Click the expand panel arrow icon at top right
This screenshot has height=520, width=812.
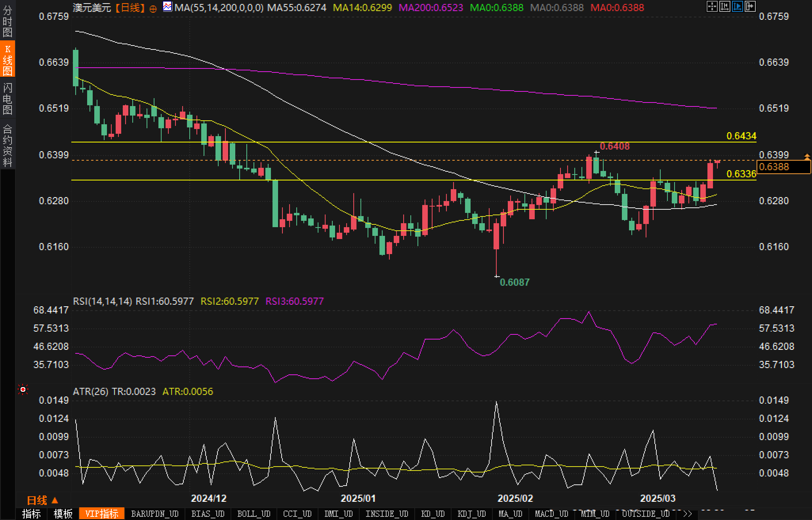(x=750, y=6)
